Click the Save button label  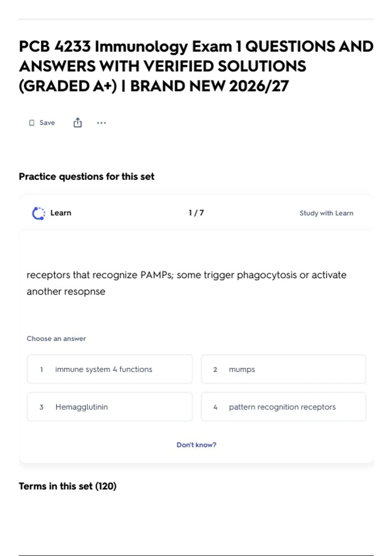[x=47, y=123]
